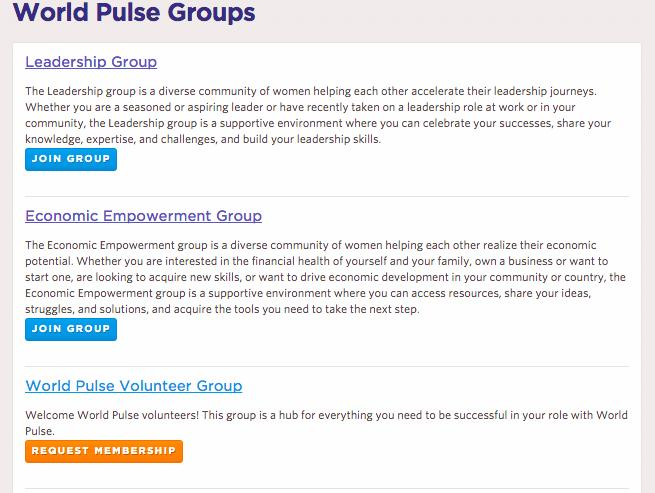The height and width of the screenshot is (493, 655).
Task: Click the Economic Empowerment group description text
Action: coord(326,277)
